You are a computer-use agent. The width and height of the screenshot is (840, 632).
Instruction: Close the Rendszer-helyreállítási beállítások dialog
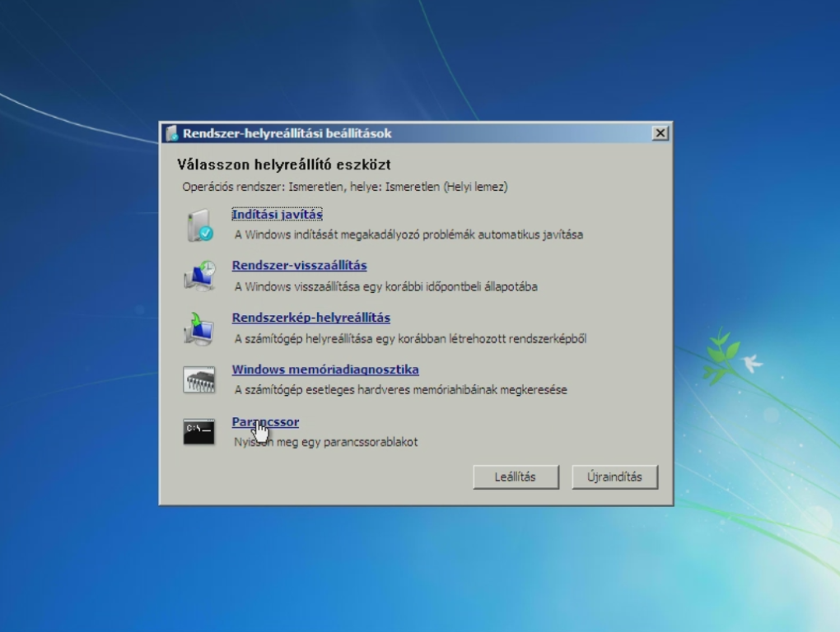pos(659,133)
